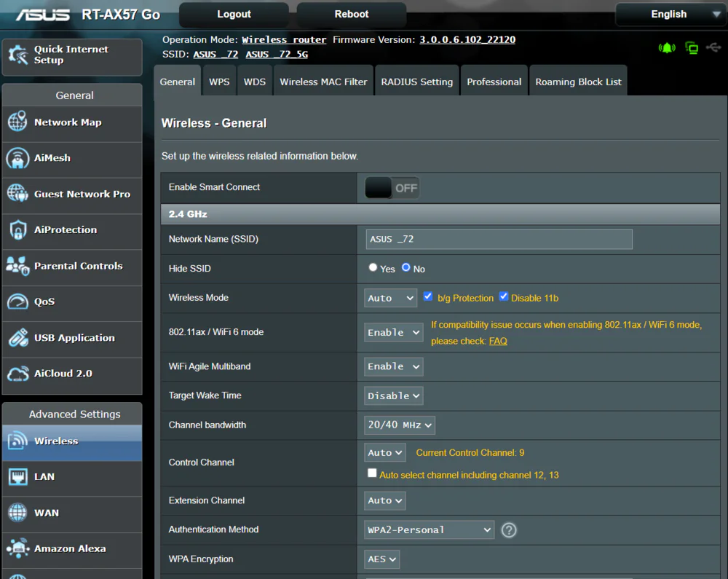Open QoS gauge icon
This screenshot has height=579, width=728.
tap(17, 302)
